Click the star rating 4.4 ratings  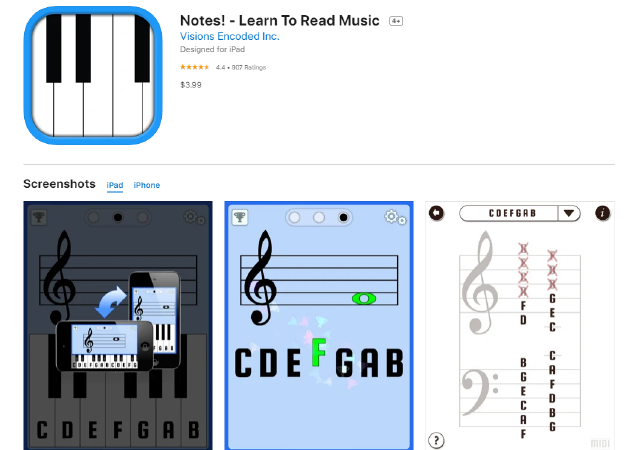click(223, 67)
